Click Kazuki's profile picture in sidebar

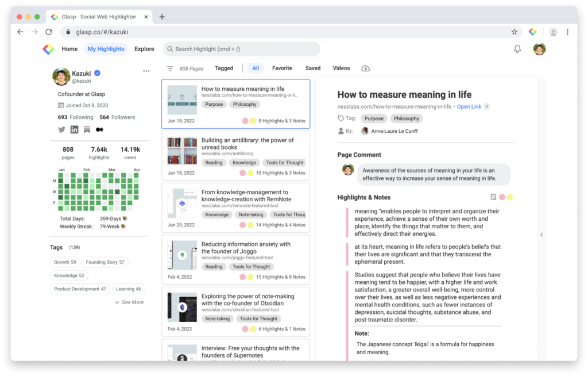pyautogui.click(x=61, y=76)
